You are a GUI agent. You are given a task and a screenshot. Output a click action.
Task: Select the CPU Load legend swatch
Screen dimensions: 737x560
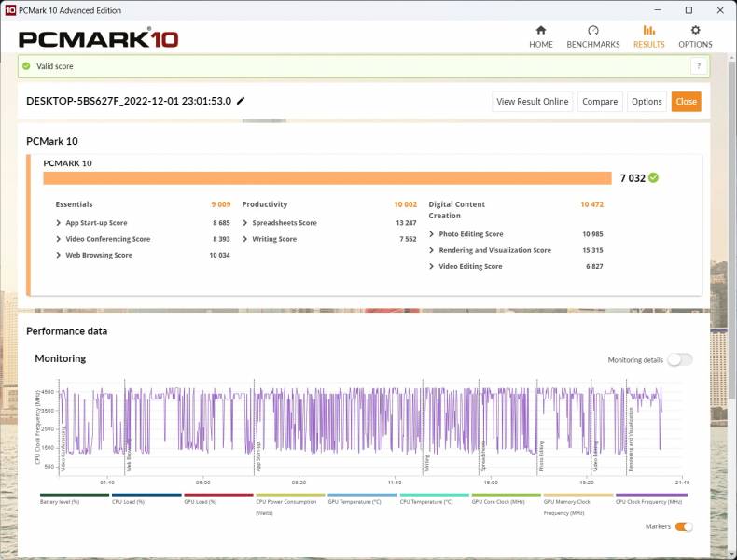pos(146,495)
